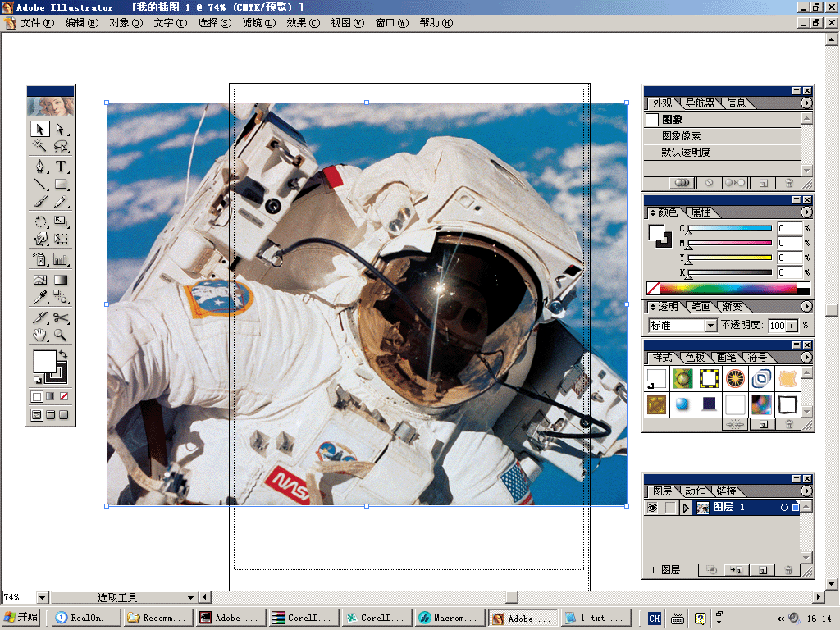Select the Direct Selection tool

click(x=61, y=129)
